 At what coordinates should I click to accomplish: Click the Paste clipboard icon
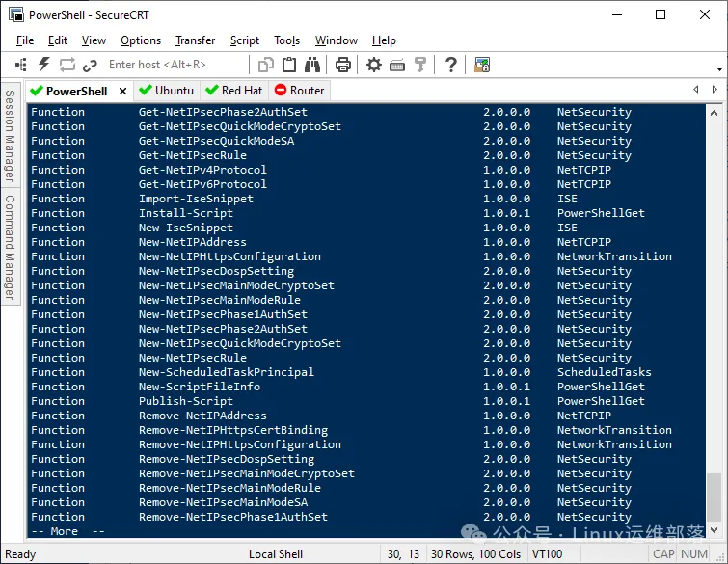(289, 65)
